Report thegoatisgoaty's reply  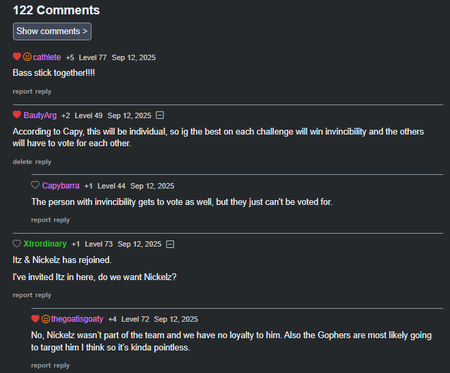41,365
